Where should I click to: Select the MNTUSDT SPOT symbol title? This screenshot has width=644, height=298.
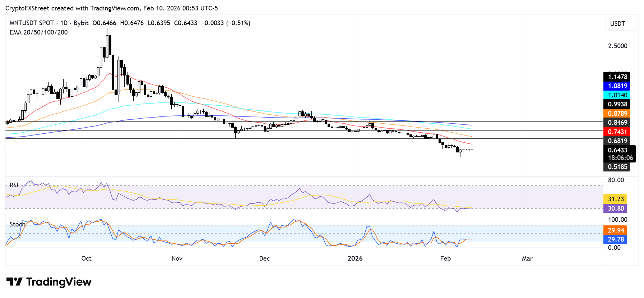click(x=32, y=23)
